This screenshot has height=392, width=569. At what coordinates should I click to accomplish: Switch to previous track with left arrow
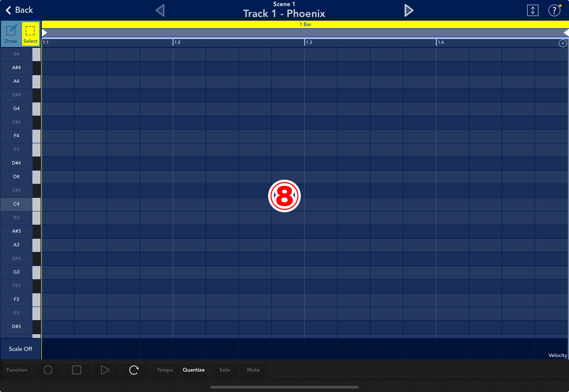coord(160,10)
